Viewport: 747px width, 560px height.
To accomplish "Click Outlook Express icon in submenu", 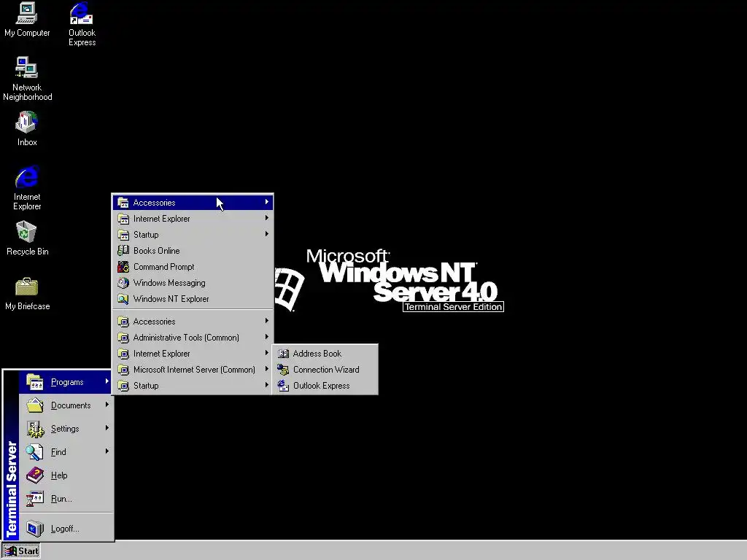I will click(284, 386).
